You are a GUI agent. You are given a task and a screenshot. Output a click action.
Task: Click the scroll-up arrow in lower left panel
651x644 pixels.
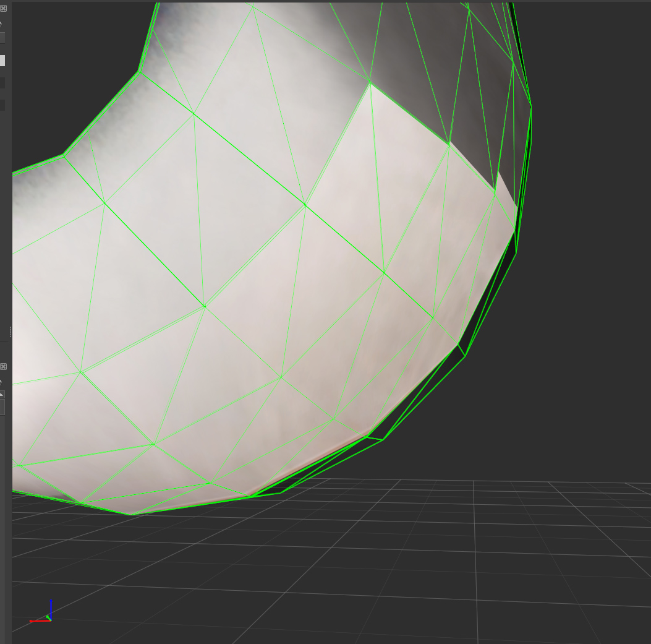2,394
